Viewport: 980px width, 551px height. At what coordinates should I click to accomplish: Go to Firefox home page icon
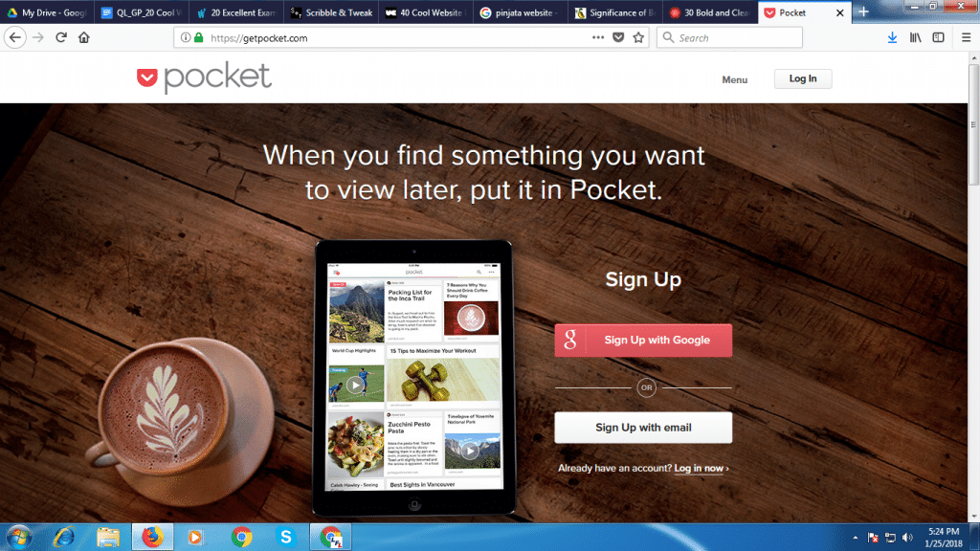pos(84,37)
